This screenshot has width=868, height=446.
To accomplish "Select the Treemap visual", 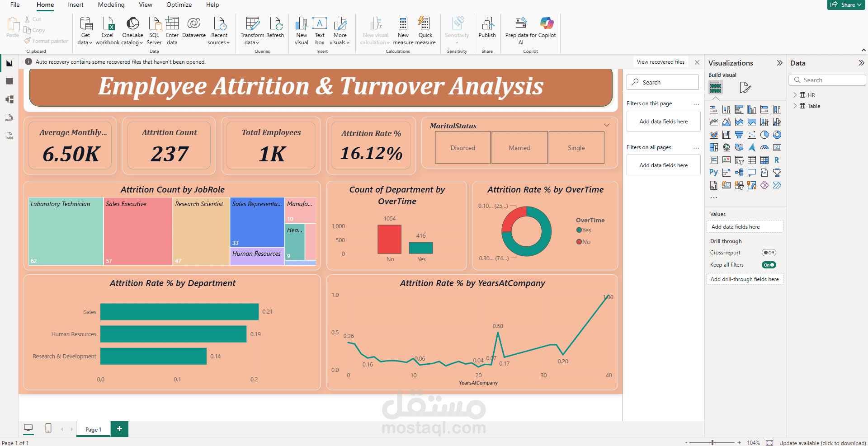I will (x=714, y=147).
